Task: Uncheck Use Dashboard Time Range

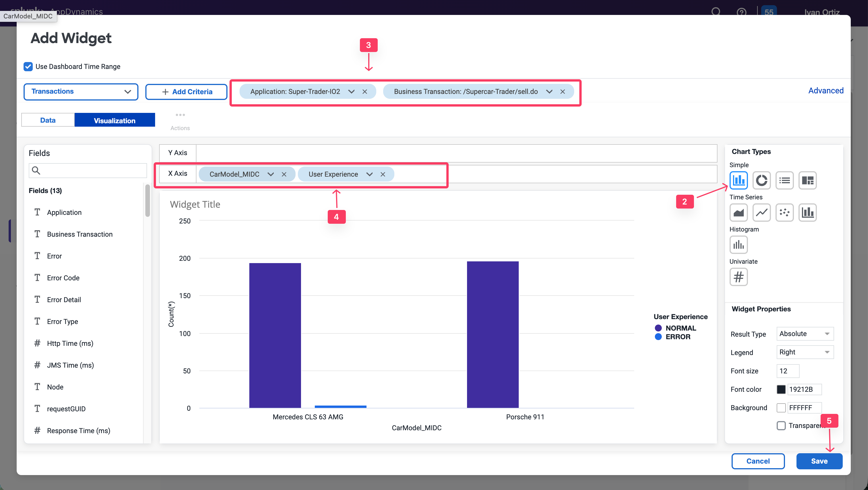Action: click(28, 66)
